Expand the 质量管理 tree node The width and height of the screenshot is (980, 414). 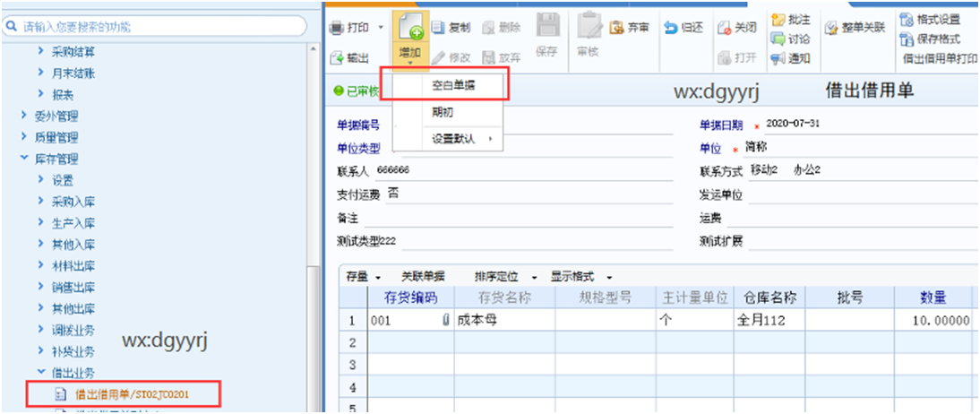(24, 137)
